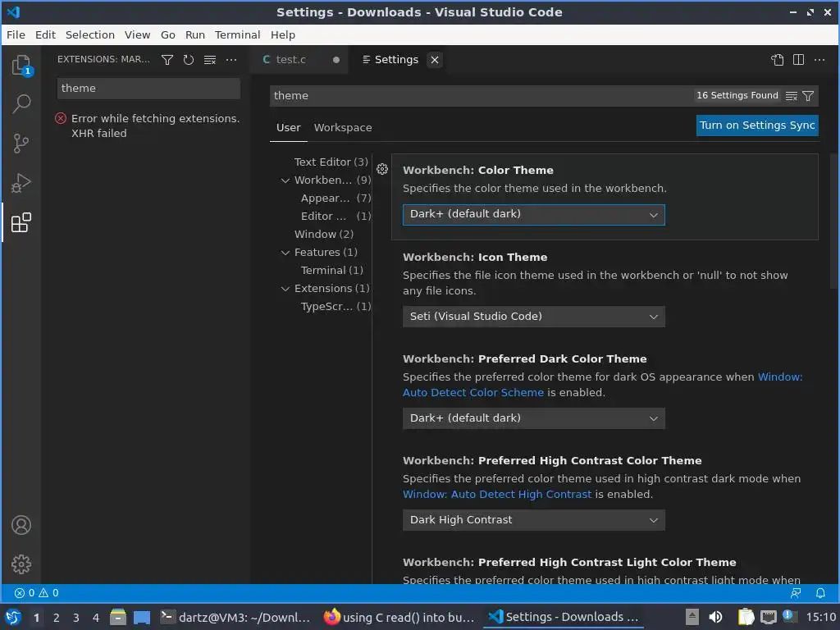Open the Source Control view
Screen dimensions: 840x630
[x=21, y=143]
